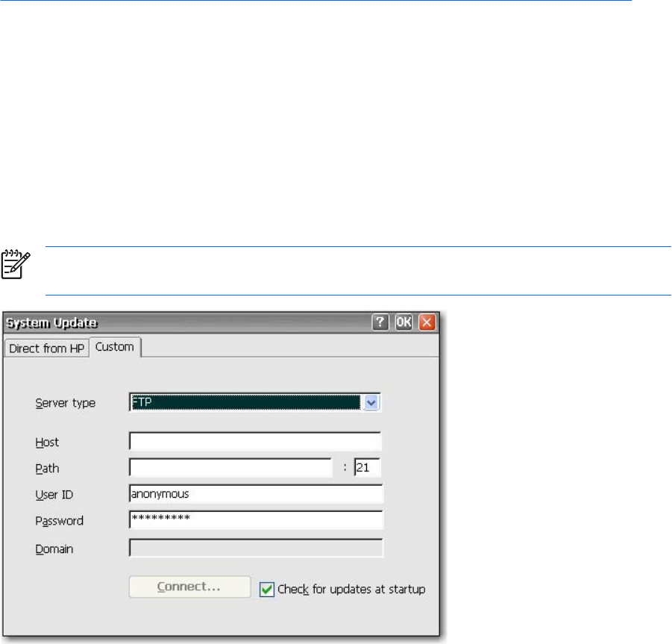Select the Custom tab
This screenshot has height=644, width=672.
(115, 346)
